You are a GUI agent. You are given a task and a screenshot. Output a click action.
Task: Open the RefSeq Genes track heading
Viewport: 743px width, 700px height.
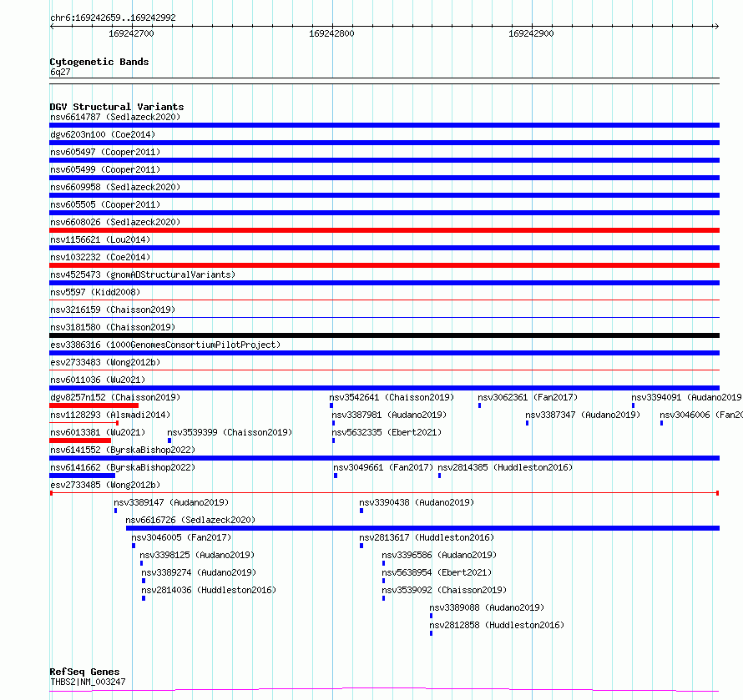coord(84,672)
